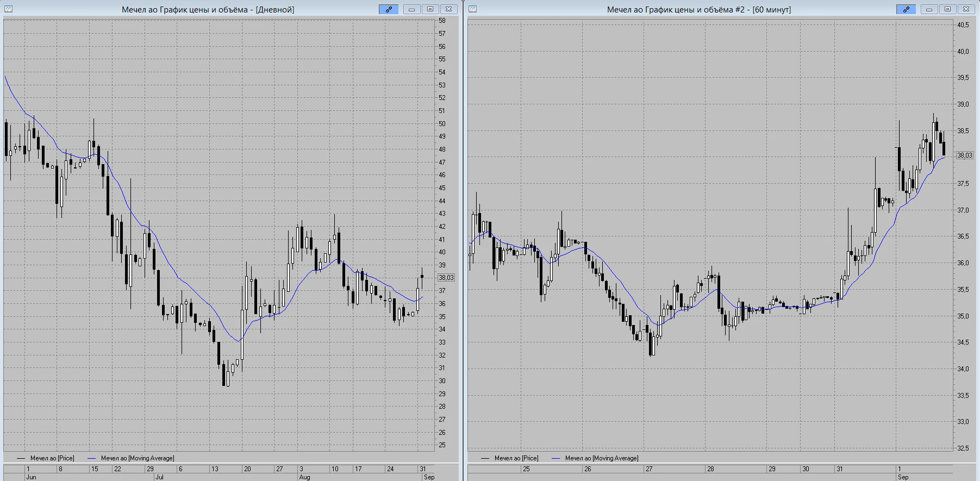Click the '35,0' value on the 60-minute price axis

(963, 316)
